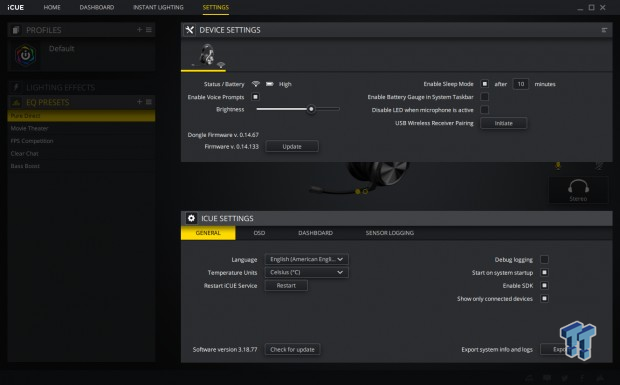Click the sleep mode minutes field

pyautogui.click(x=521, y=84)
